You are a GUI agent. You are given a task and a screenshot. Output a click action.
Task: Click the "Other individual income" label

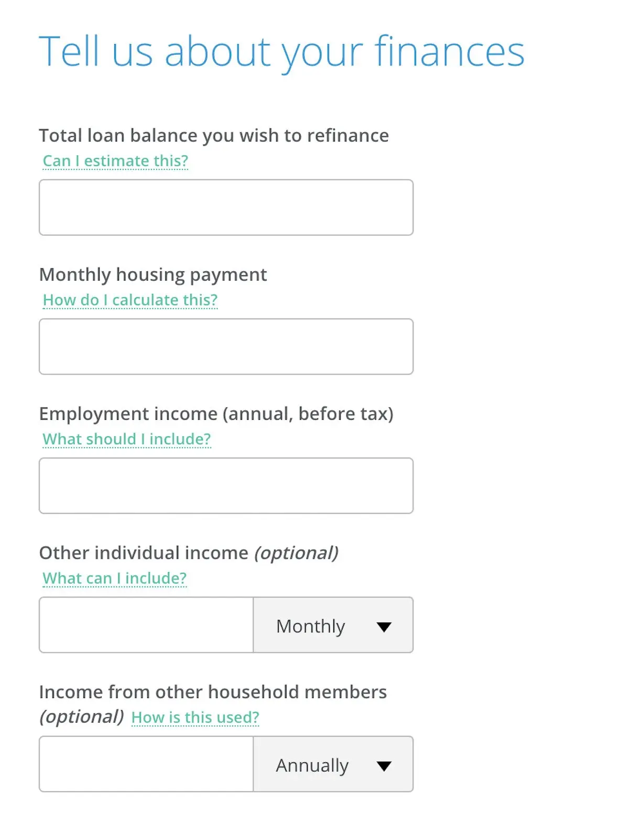click(144, 553)
